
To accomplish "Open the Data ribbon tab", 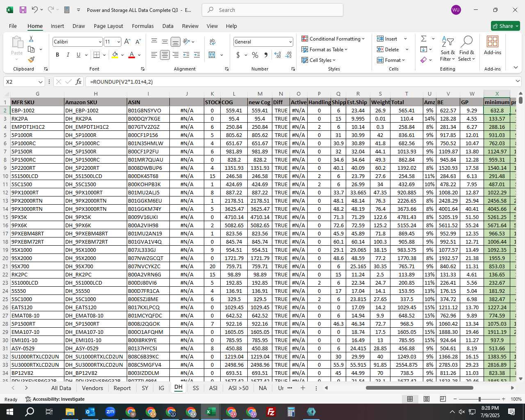I will (168, 26).
